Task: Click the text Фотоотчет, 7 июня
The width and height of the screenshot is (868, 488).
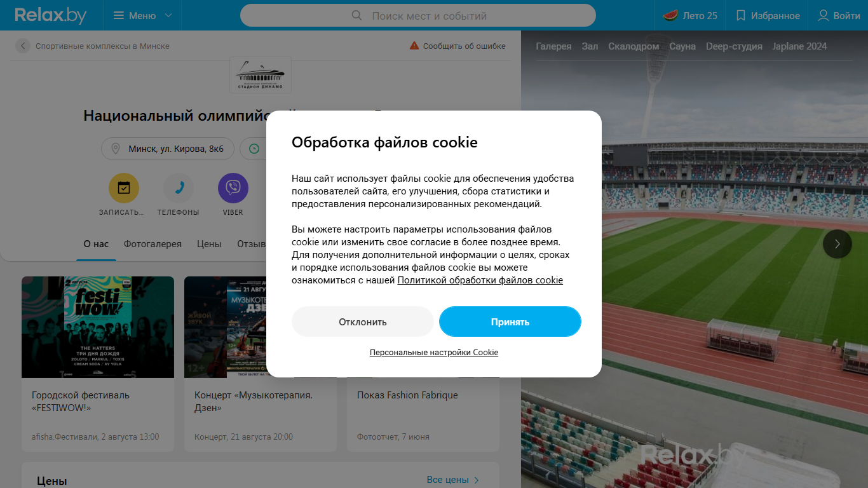Action: 393,437
